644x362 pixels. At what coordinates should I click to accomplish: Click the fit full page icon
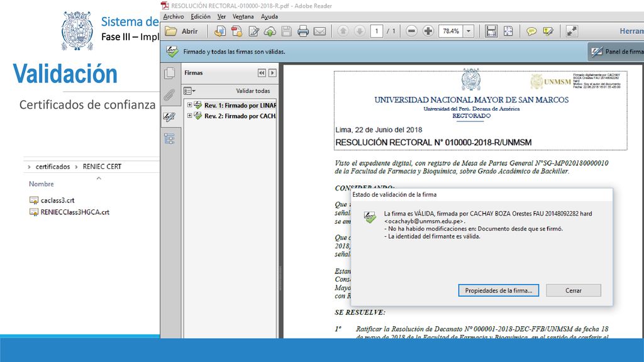508,31
